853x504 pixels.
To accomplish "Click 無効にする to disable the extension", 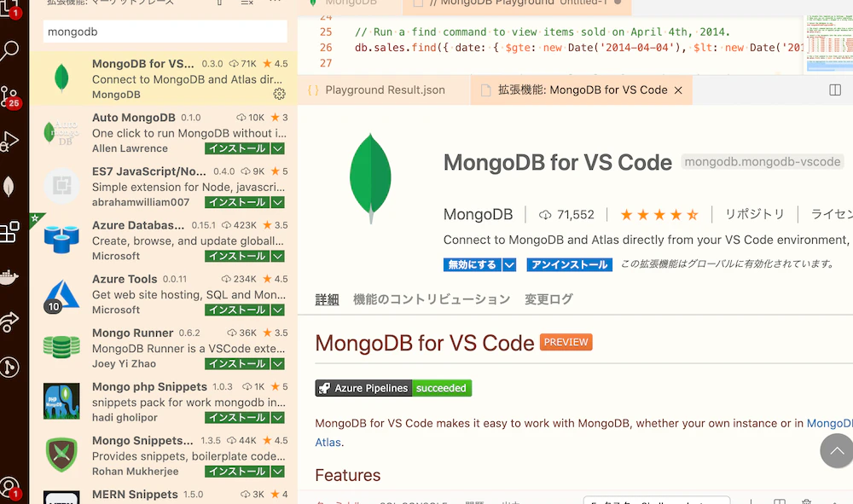I will coord(473,264).
